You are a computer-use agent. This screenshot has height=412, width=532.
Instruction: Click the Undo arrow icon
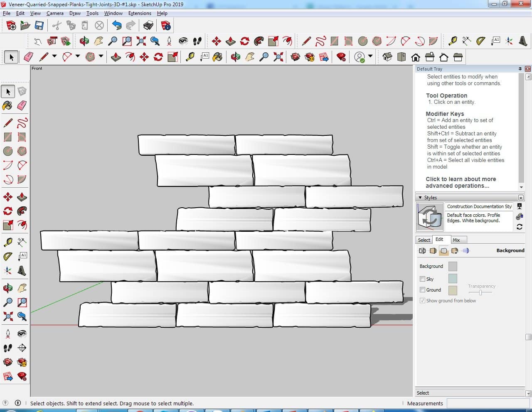(117, 26)
